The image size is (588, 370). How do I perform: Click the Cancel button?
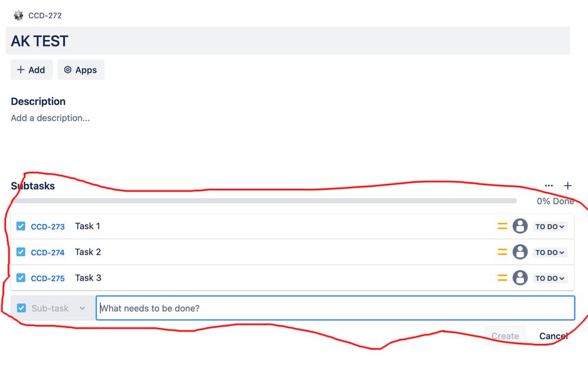point(553,336)
